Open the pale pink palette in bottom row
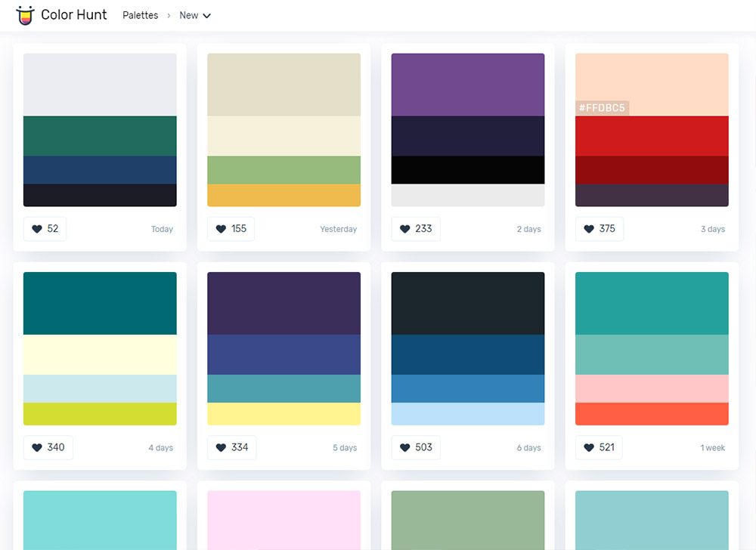 284,520
